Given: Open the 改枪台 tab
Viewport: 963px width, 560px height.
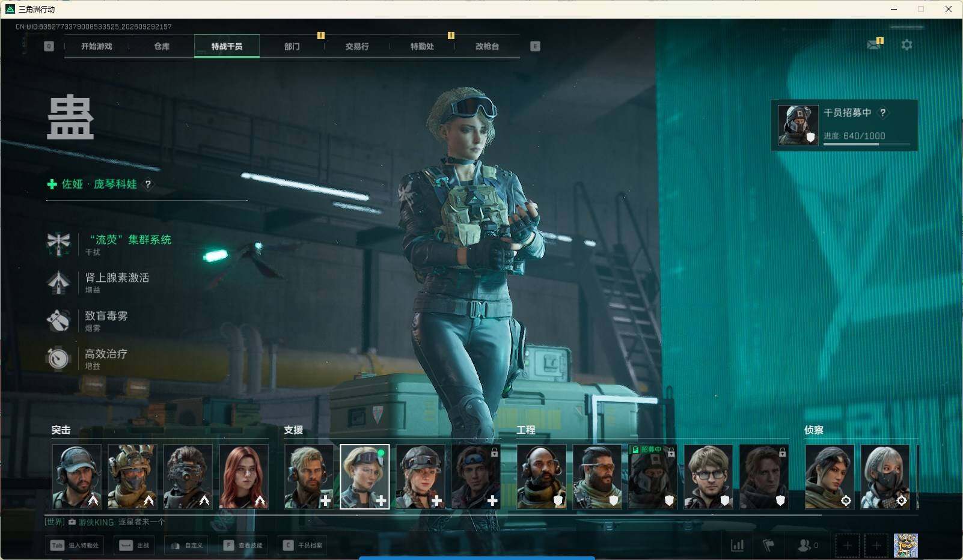Looking at the screenshot, I should click(487, 46).
